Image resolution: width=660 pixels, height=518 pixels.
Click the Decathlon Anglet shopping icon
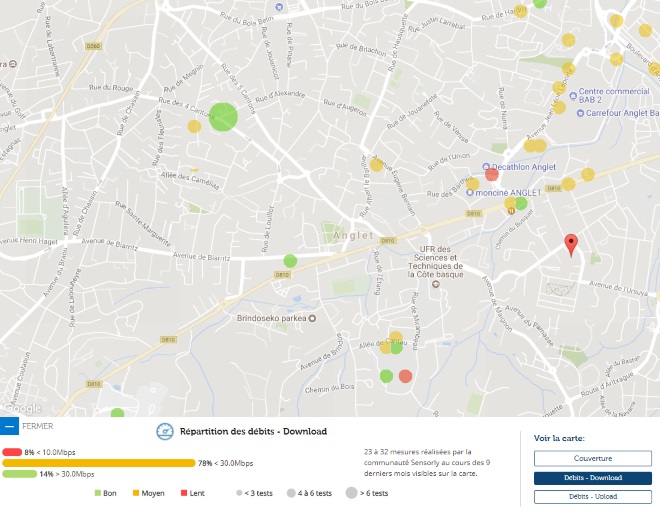click(x=486, y=167)
